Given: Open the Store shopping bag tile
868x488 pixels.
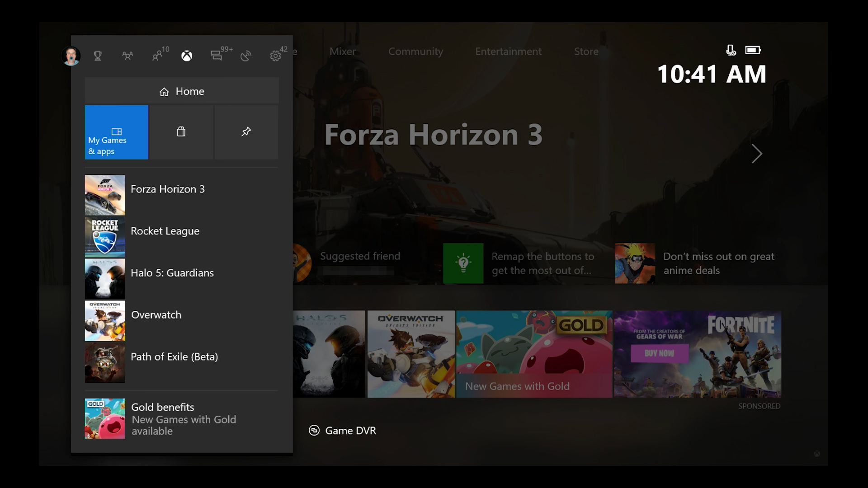Looking at the screenshot, I should (181, 132).
